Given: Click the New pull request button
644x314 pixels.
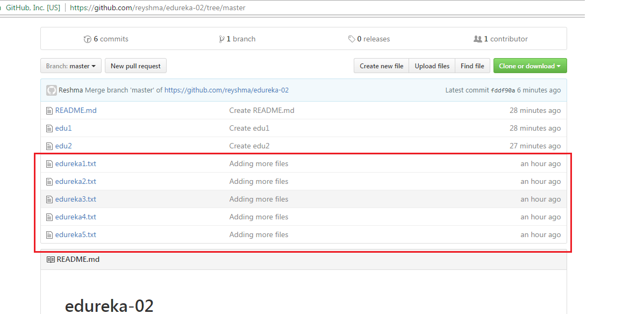Looking at the screenshot, I should (x=135, y=66).
